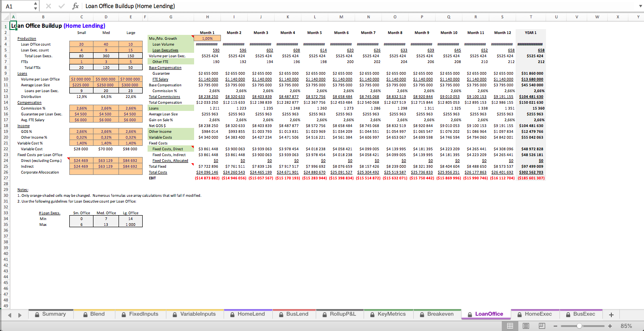Select Month 1 EBIT value ($14 873 882)
644x331 pixels.
pos(207,178)
